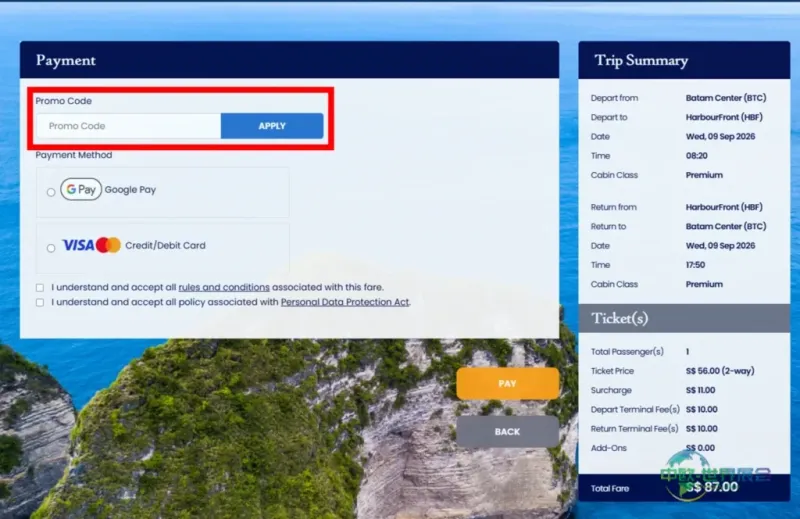Click the Payment section heading

point(66,60)
